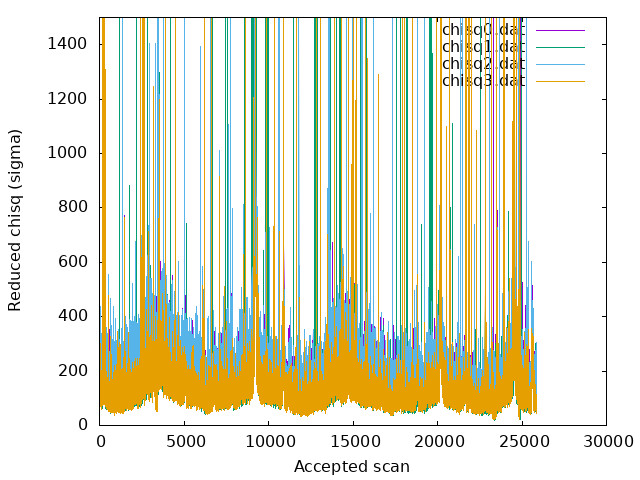Screen dimensions: 640x480
Task: Select the 15000 x-axis tick label
Action: tap(353, 441)
